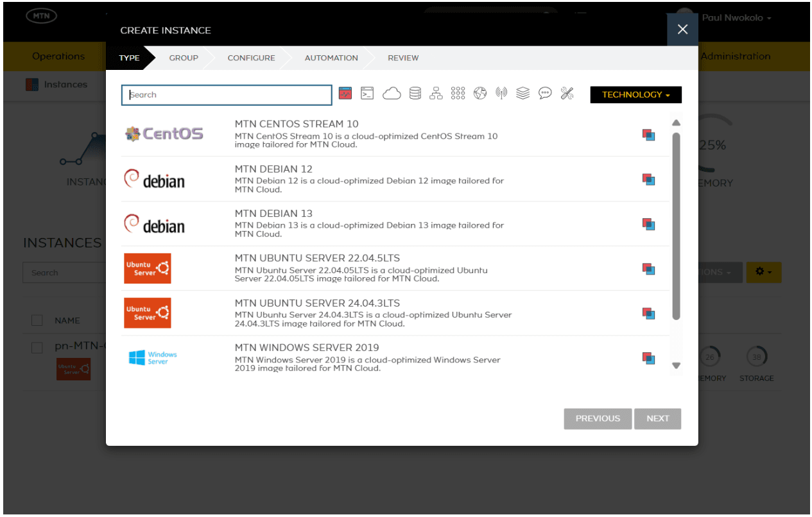Screen dimensions: 812x517
Task: Go to the REVIEW step tab
Action: [x=403, y=58]
